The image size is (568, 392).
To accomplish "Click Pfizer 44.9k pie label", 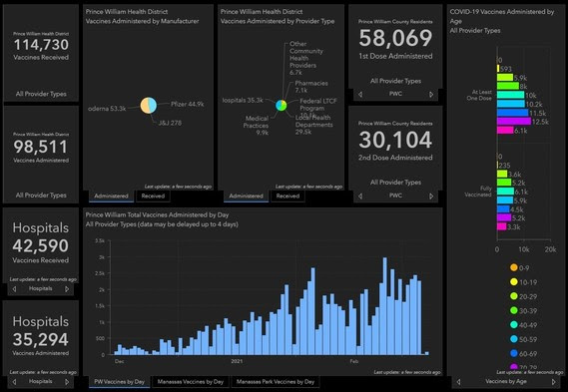I will pos(188,105).
